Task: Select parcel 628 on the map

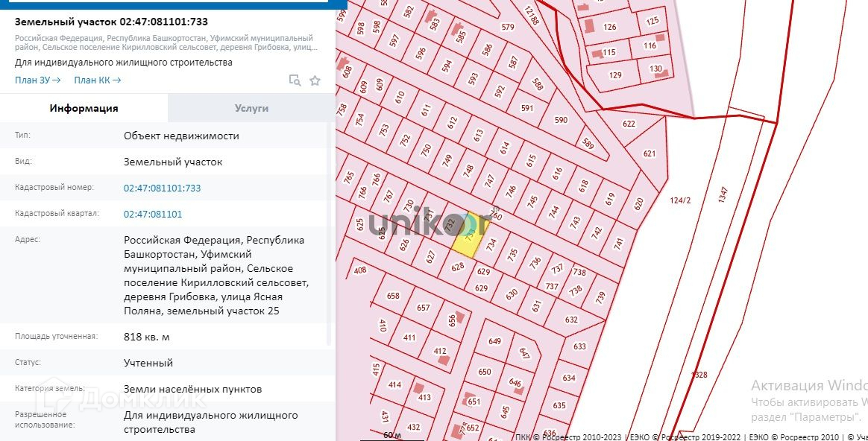Action: (457, 267)
